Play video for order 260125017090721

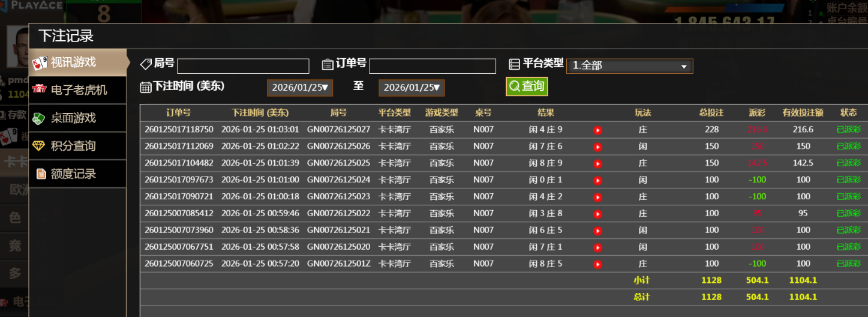(x=597, y=197)
